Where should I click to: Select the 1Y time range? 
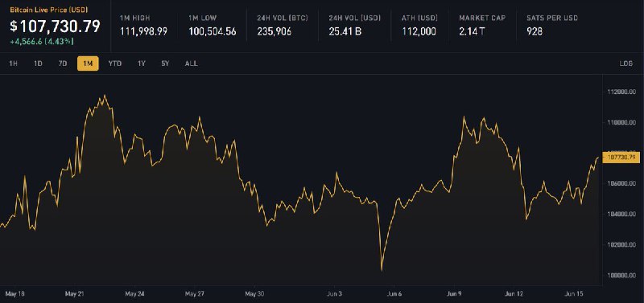(142, 63)
